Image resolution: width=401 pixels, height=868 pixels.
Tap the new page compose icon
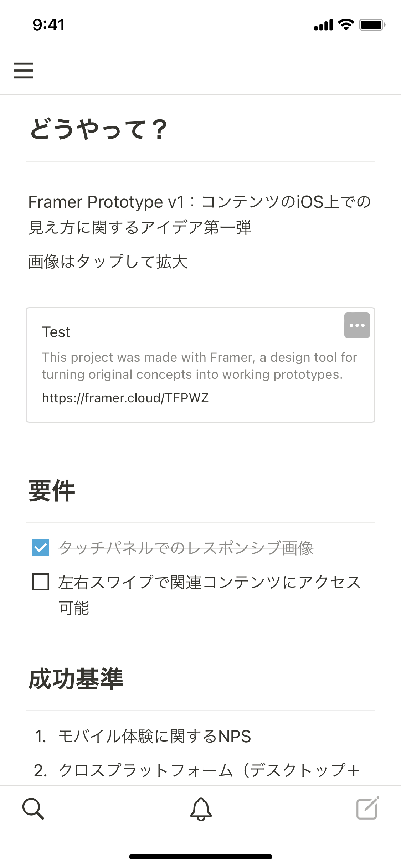click(x=367, y=808)
